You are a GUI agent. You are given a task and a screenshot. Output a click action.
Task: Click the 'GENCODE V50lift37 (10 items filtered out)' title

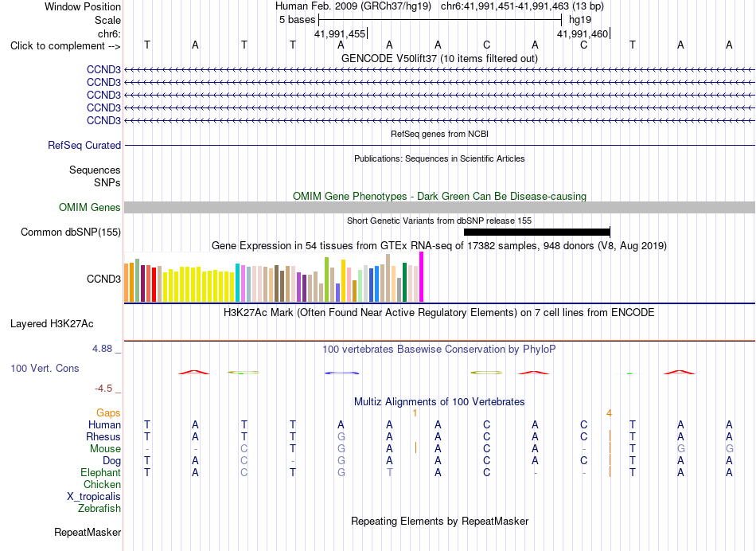[440, 58]
